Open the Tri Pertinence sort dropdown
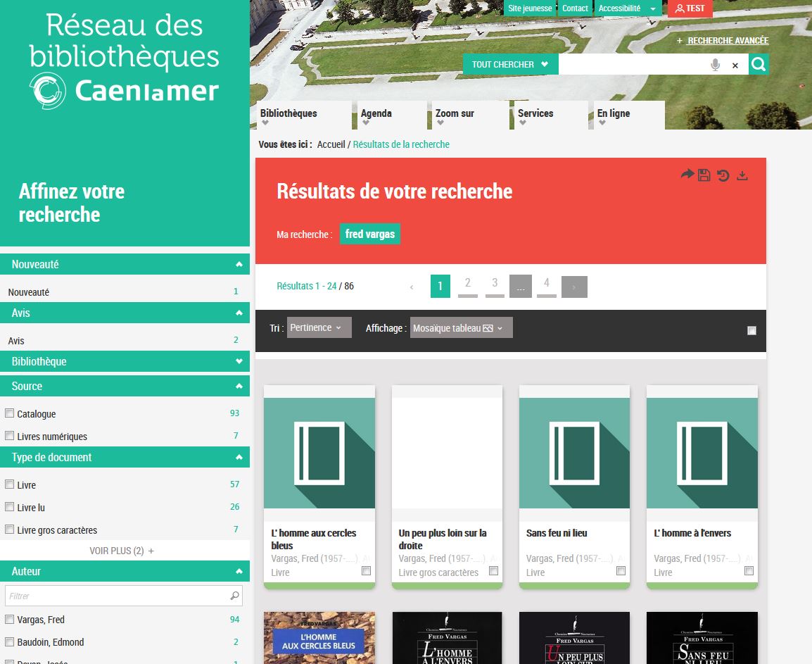The height and width of the screenshot is (664, 812). (x=319, y=327)
